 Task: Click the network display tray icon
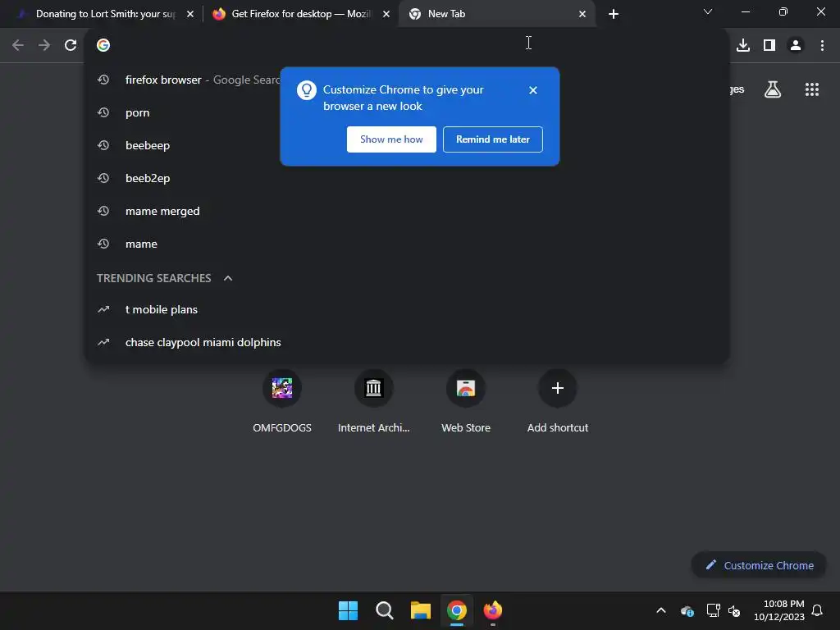(713, 610)
